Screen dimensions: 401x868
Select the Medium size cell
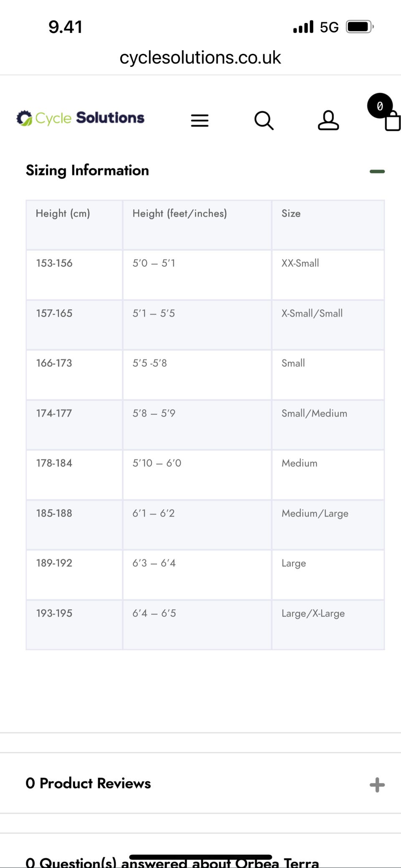[299, 463]
